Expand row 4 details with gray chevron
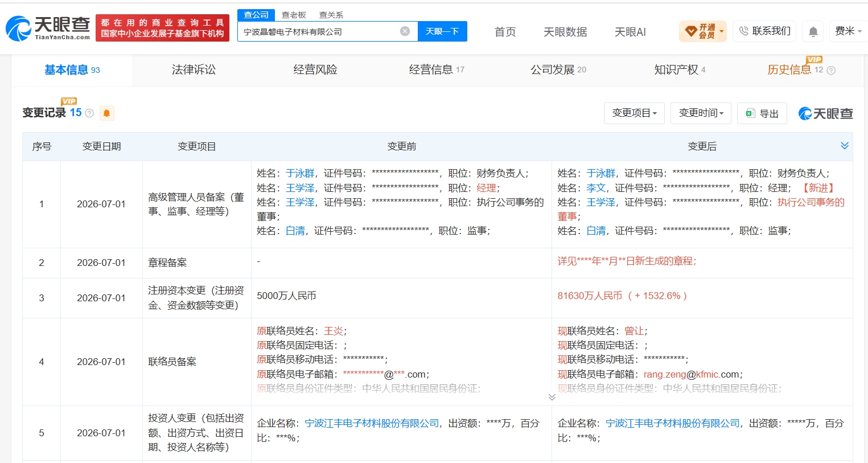The height and width of the screenshot is (463, 868). click(x=552, y=397)
